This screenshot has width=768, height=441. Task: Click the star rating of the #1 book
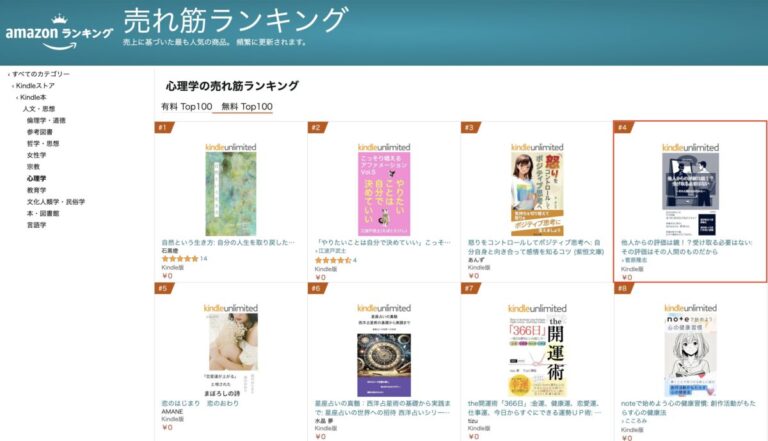pos(180,259)
